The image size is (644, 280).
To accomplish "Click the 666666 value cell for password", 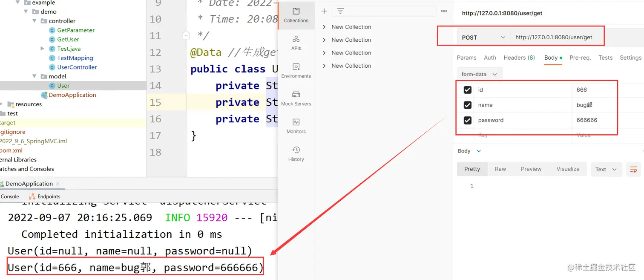I will point(595,120).
